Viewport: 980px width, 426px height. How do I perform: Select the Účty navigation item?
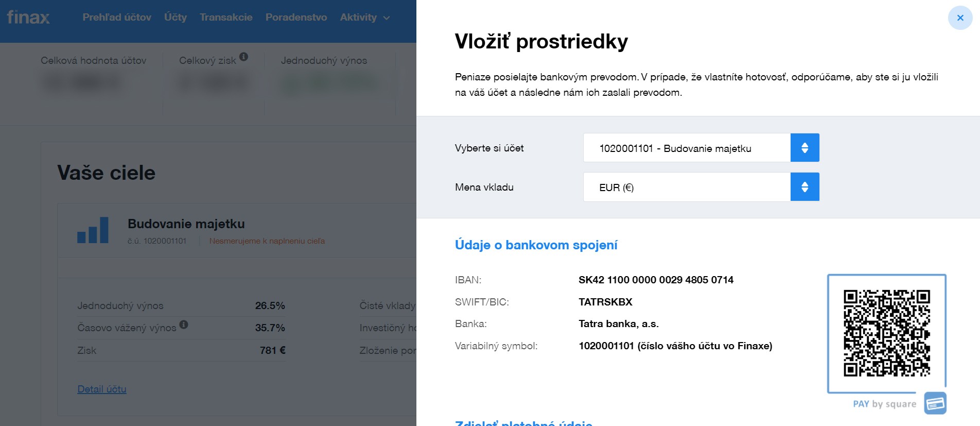(x=175, y=17)
